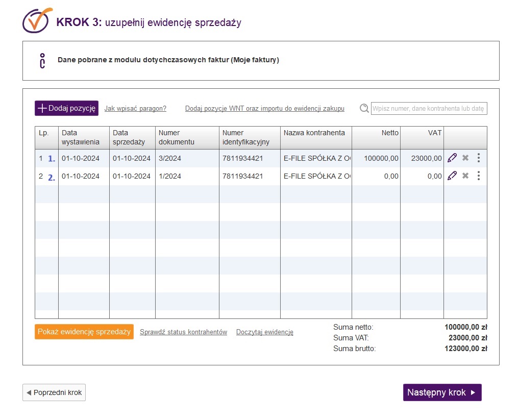Open Sprawdź status kontrahentów link
This screenshot has height=420, width=519.
pos(183,332)
